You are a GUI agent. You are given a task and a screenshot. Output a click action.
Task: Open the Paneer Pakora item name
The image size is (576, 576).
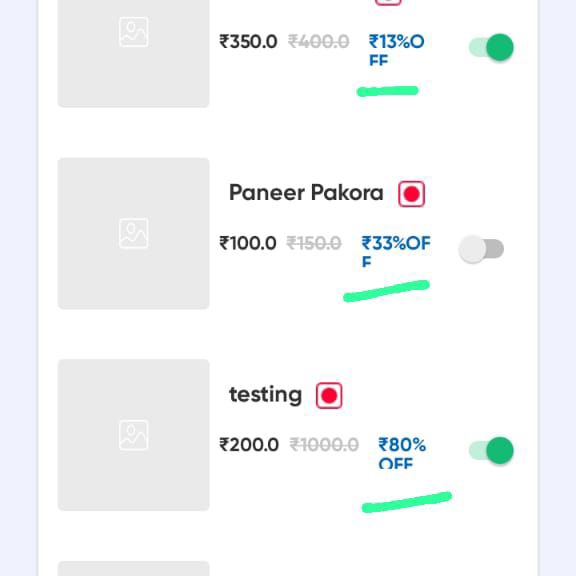coord(306,193)
